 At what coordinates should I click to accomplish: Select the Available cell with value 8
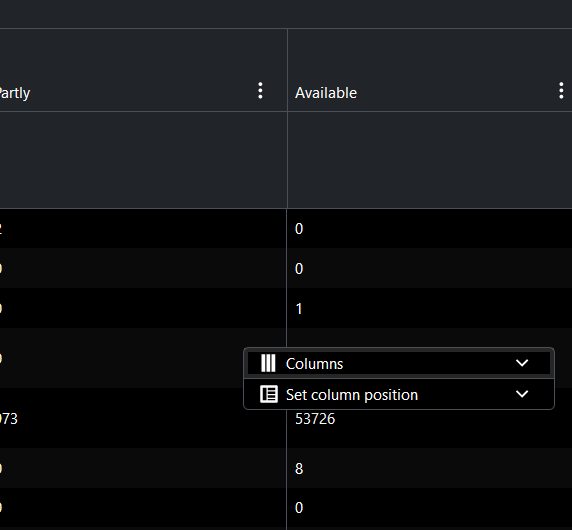(430, 468)
